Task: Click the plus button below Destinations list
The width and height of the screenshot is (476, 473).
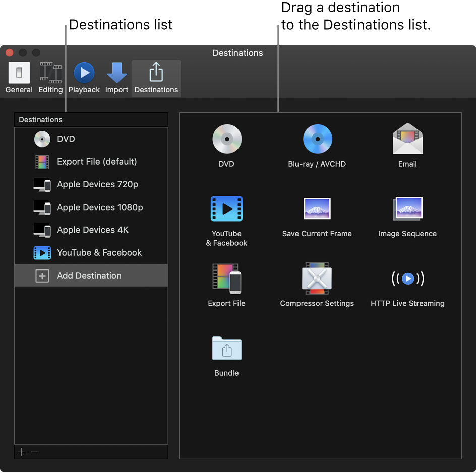Action: click(22, 452)
